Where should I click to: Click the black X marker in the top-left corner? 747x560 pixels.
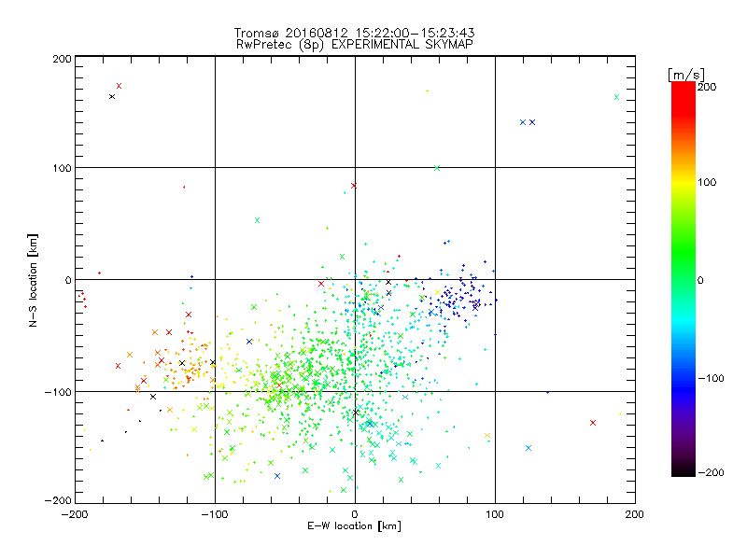(x=112, y=97)
